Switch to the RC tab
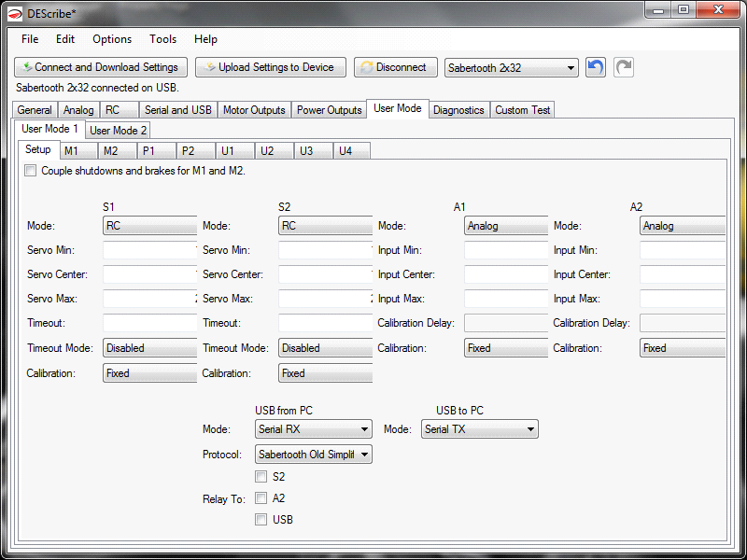Screen dimensions: 747x560 coord(120,110)
